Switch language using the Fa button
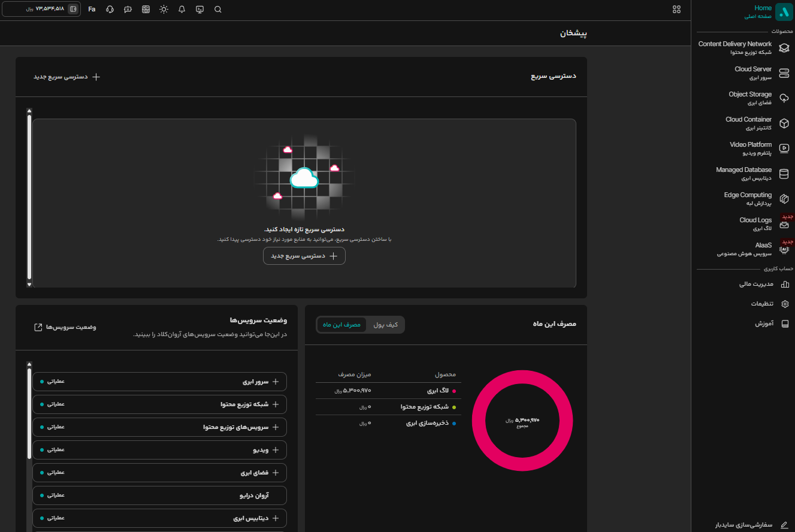 pos(92,10)
